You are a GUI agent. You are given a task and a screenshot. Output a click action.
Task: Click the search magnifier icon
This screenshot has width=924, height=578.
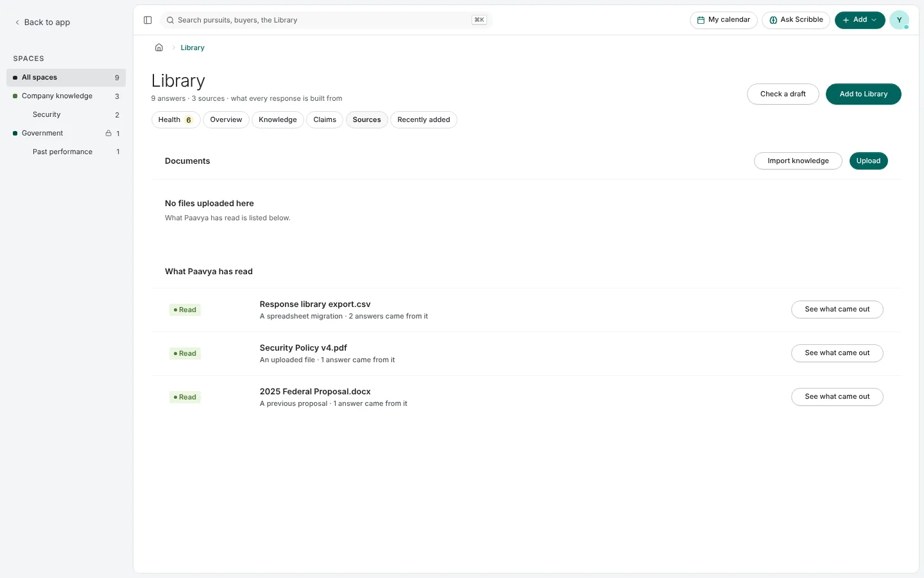tap(170, 20)
